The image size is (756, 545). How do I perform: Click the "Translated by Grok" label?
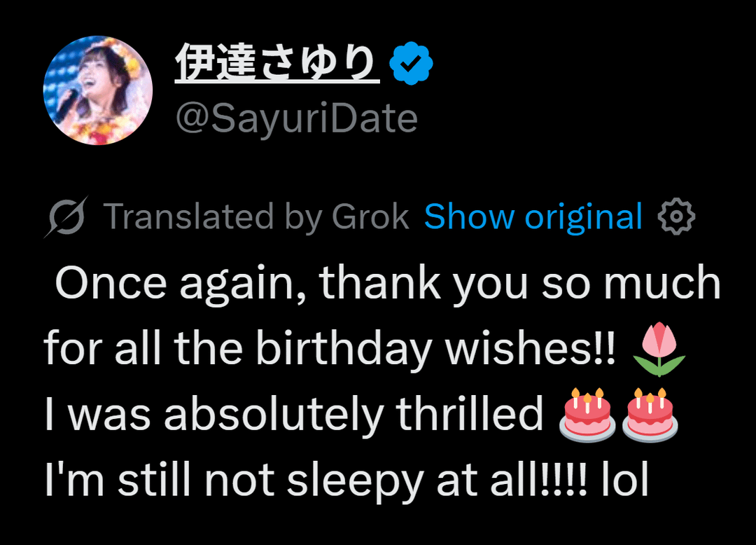click(x=255, y=217)
